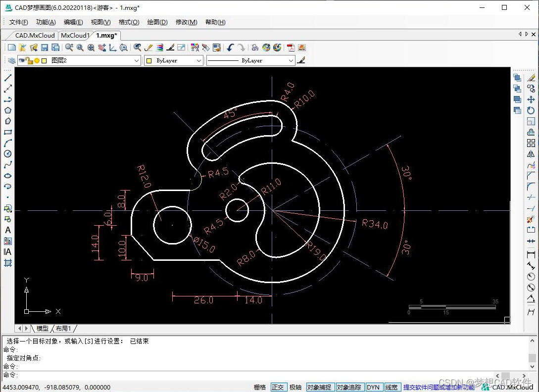The width and height of the screenshot is (539, 392).
Task: Create a new drawing file
Action: (12, 48)
